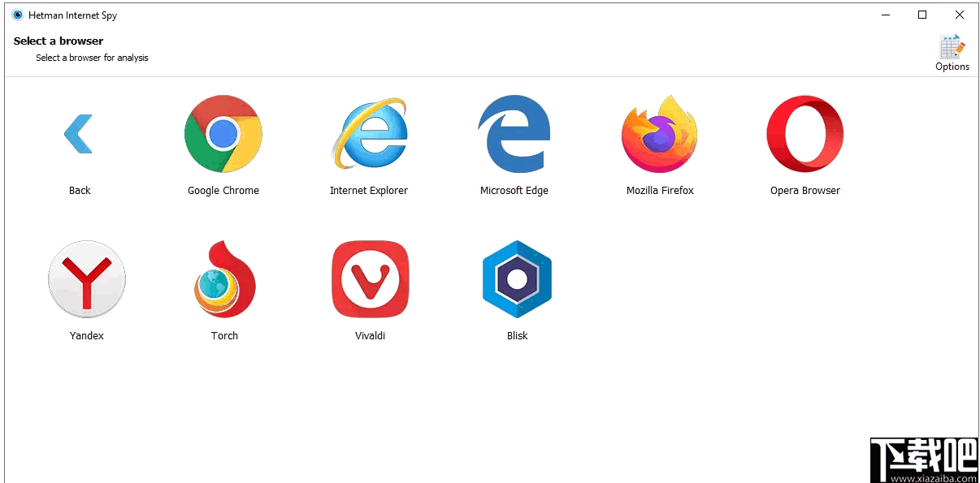Choose the Internet Explorer icon
The image size is (980, 483).
pos(369,134)
